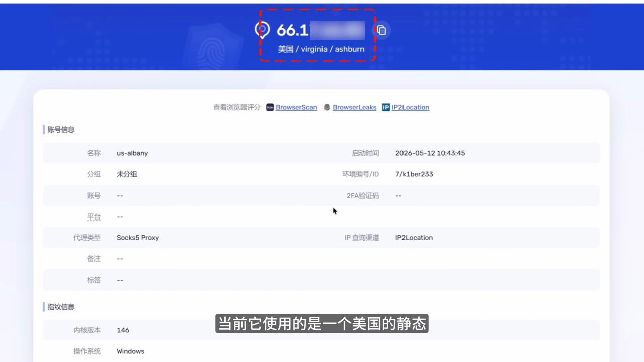
Task: Click the 启动时间 label
Action: pyautogui.click(x=365, y=153)
